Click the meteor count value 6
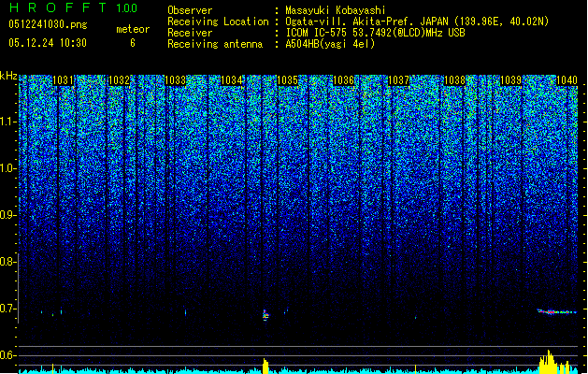The width and height of the screenshot is (588, 374). (133, 43)
